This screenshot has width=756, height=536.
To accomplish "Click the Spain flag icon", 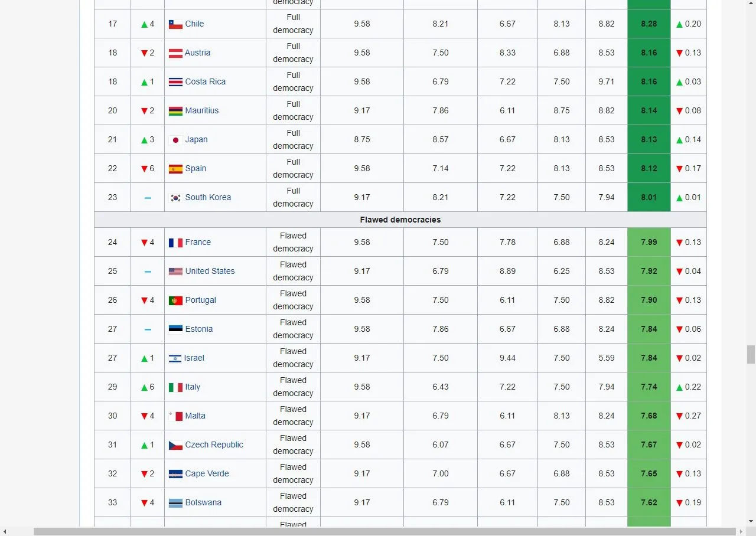I will coord(175,168).
